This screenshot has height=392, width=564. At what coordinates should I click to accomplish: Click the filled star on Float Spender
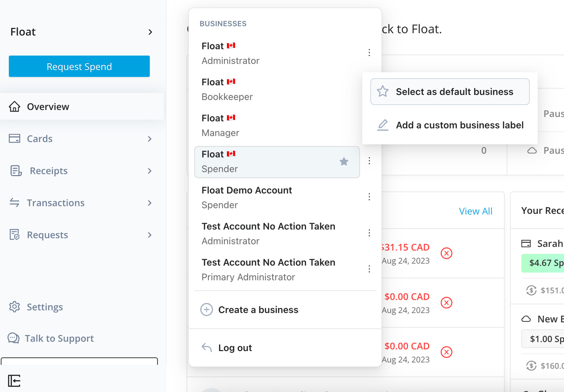[344, 161]
